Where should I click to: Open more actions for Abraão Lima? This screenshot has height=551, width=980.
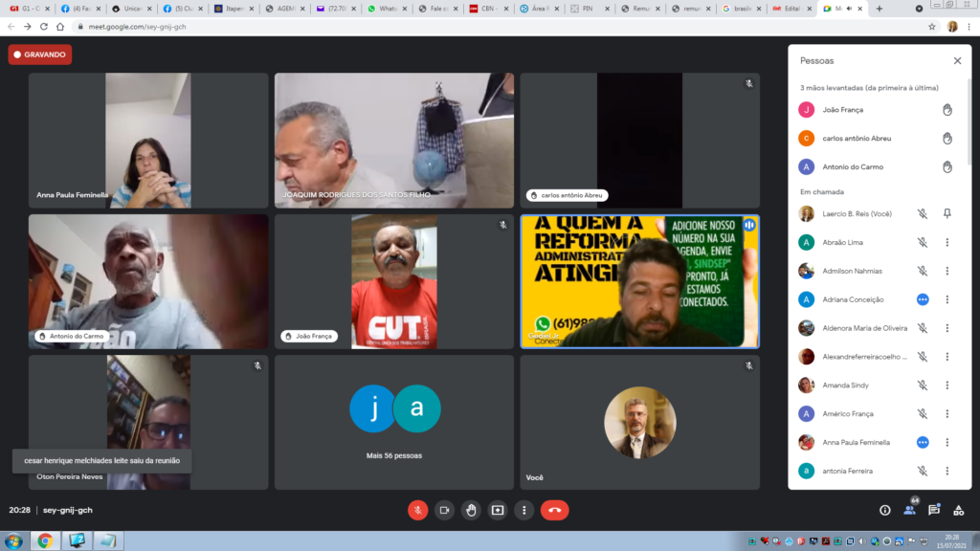(947, 243)
